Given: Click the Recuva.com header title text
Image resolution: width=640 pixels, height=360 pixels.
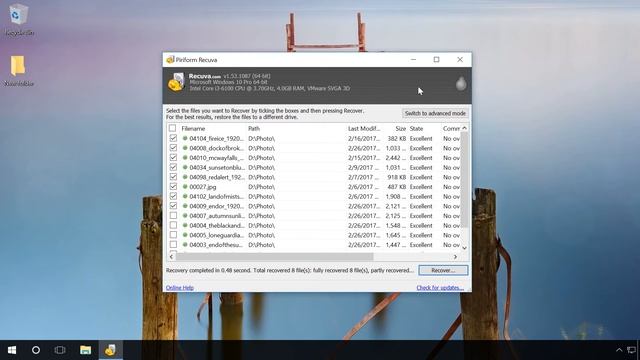Looking at the screenshot, I should tap(204, 76).
